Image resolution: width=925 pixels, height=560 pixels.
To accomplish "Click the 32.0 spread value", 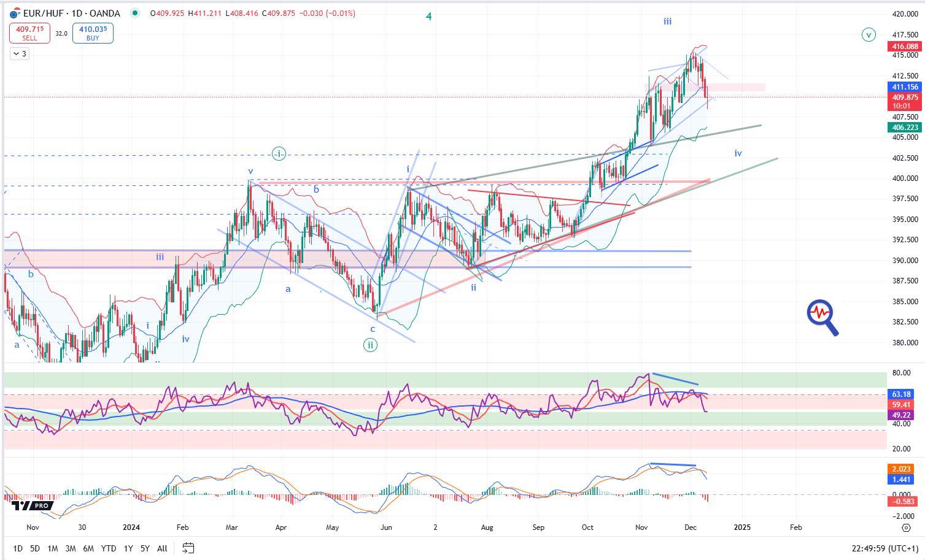I will coord(61,34).
